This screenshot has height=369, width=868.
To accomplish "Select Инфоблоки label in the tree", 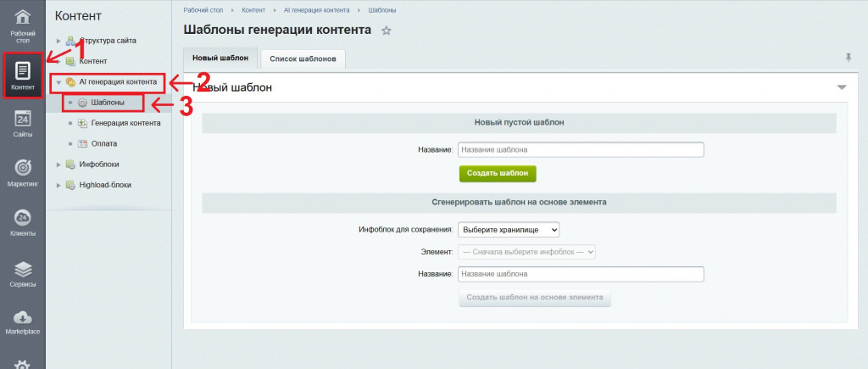I will (x=99, y=164).
